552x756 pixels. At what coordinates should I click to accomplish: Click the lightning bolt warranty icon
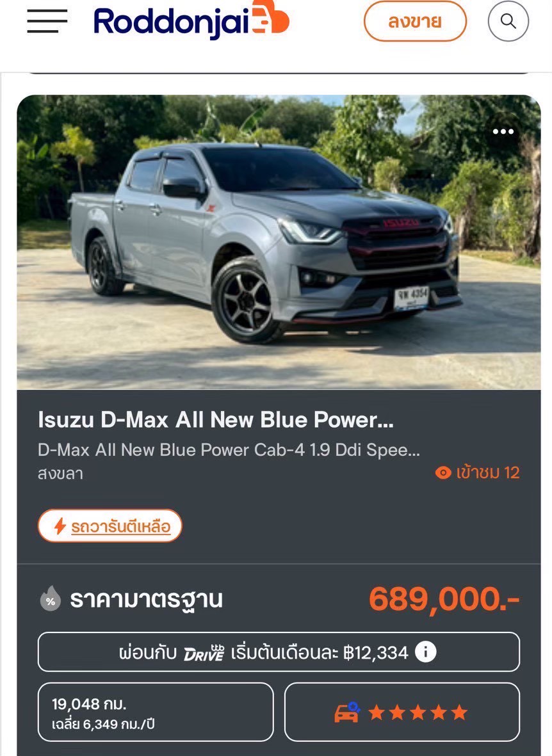click(60, 526)
